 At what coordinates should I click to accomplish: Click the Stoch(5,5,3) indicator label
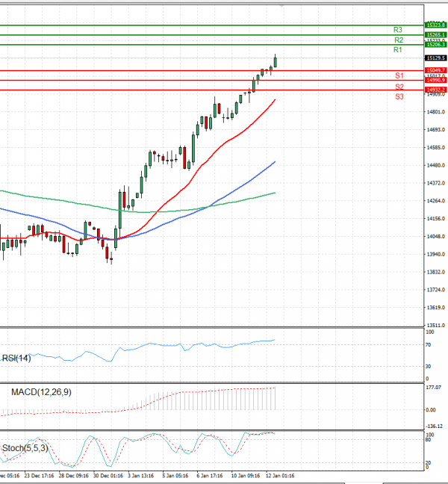(25, 448)
